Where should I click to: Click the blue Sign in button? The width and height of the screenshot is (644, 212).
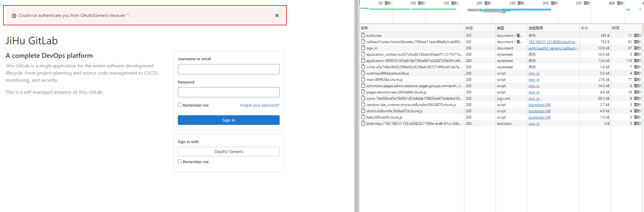tap(229, 120)
